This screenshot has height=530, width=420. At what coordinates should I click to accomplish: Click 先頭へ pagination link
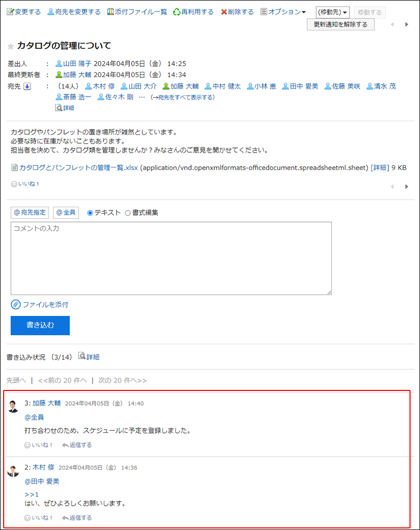16,380
